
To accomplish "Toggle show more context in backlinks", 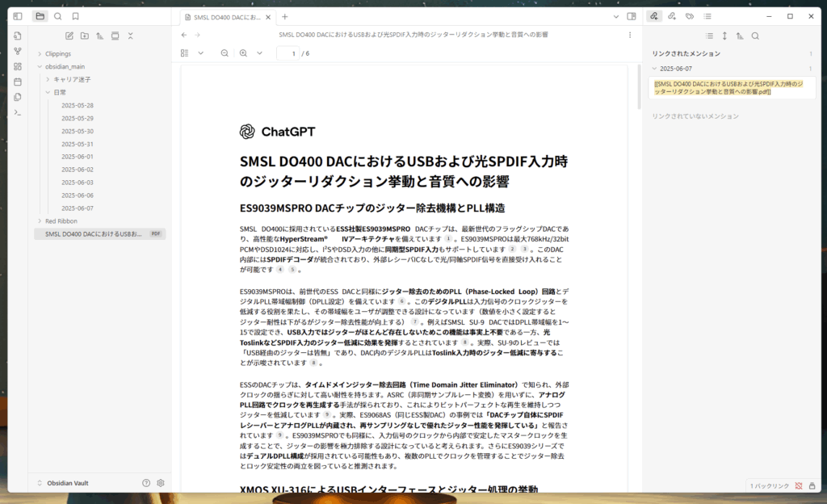I will (x=724, y=36).
